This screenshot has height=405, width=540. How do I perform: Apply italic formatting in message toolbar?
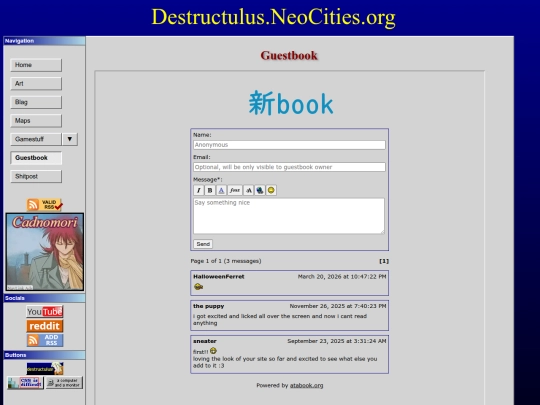[x=198, y=190]
